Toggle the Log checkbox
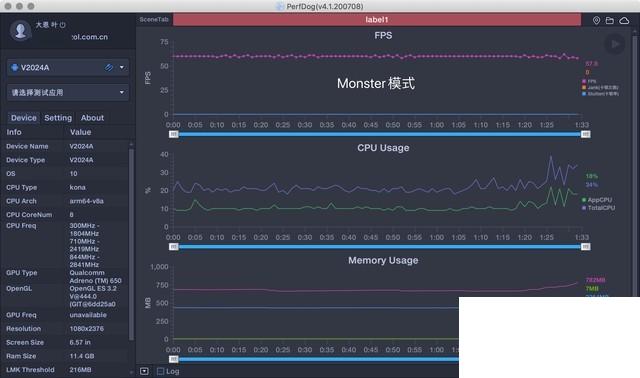The height and width of the screenshot is (378, 640). (x=160, y=371)
